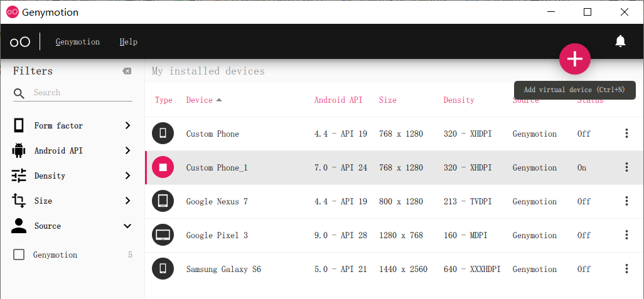Expand the Form factor filter
Image resolution: width=644 pixels, height=299 pixels.
click(x=72, y=125)
